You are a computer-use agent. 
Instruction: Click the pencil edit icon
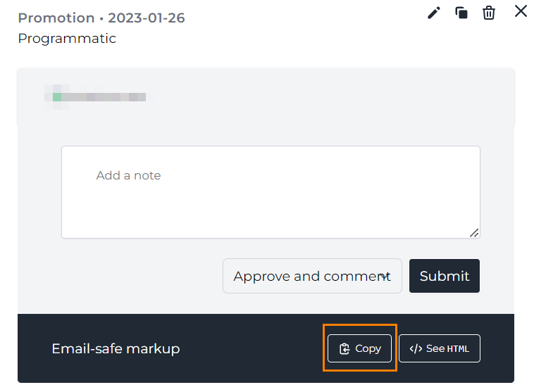pos(434,13)
